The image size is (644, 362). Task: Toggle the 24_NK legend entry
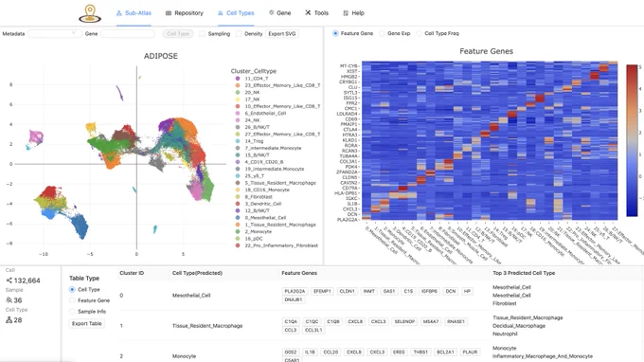[x=248, y=120]
